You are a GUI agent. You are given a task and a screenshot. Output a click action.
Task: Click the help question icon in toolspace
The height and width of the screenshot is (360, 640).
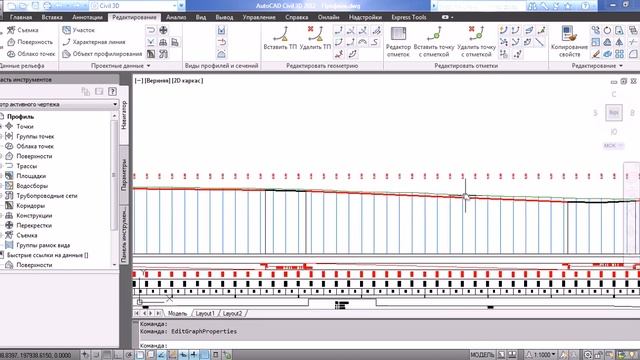[x=113, y=91]
